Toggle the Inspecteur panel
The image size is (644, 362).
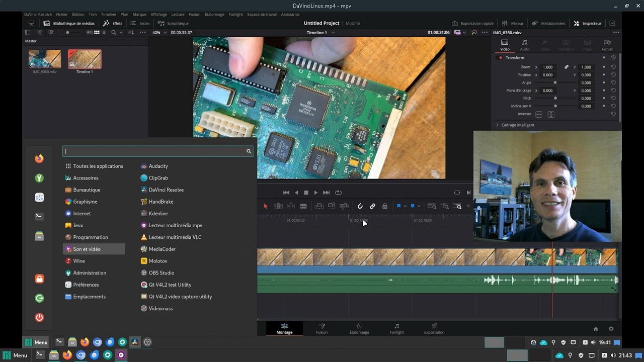tap(587, 23)
